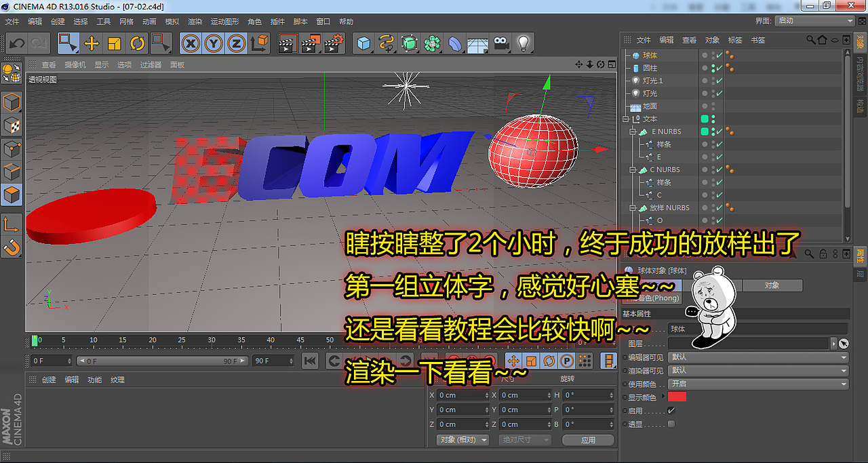Screen dimensions: 868x463
Task: Toggle the Z axis lock
Action: point(237,44)
